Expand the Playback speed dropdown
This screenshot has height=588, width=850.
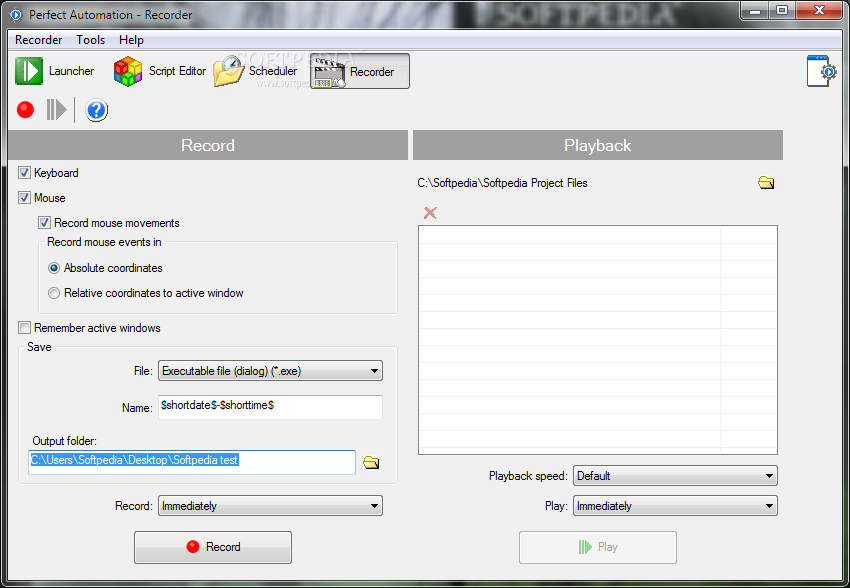[675, 476]
